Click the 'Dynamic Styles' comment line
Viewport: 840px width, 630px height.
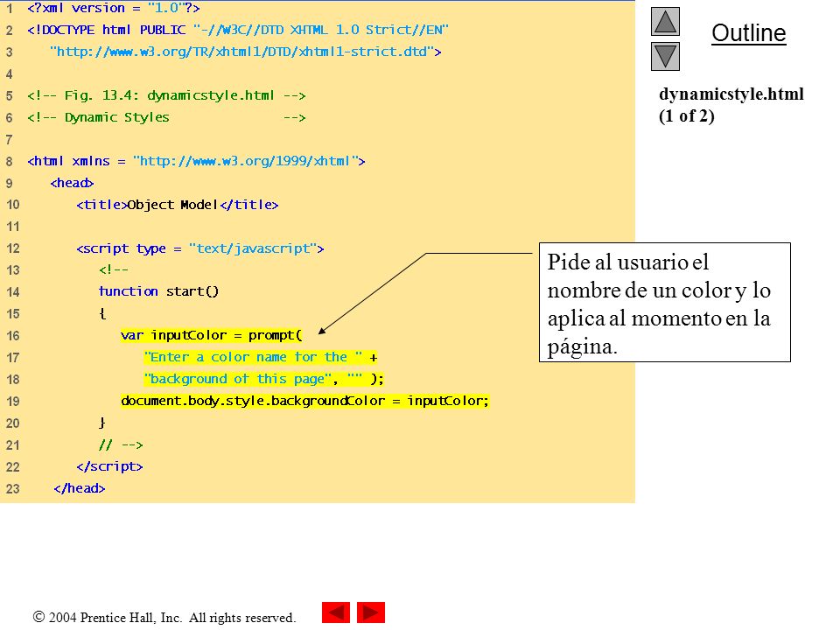[x=166, y=117]
